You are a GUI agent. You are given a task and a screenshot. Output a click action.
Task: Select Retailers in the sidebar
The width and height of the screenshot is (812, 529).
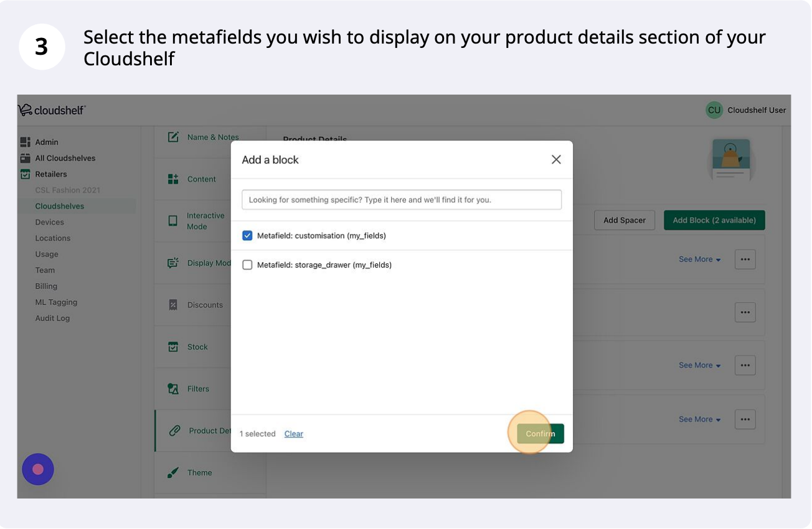(51, 174)
